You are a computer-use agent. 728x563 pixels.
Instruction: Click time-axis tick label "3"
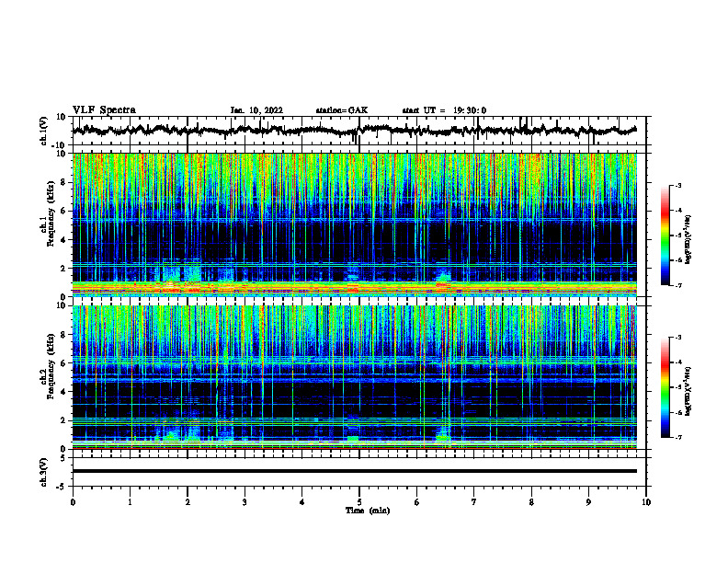245,502
